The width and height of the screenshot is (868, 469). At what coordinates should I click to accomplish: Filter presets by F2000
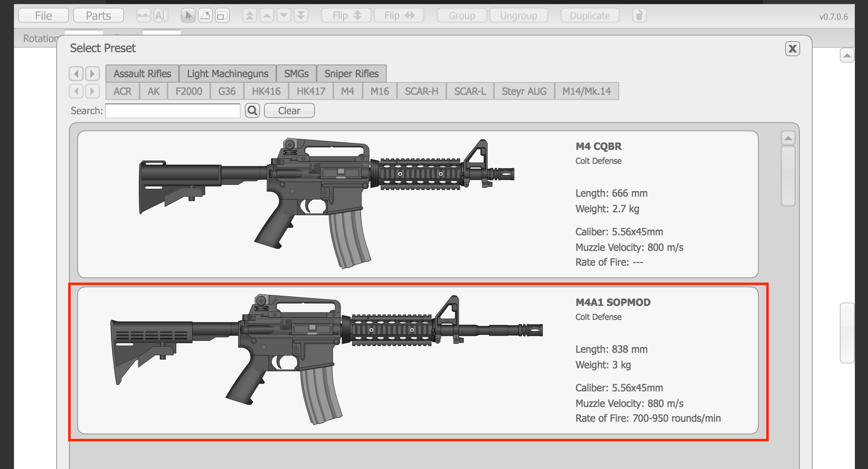pos(189,91)
